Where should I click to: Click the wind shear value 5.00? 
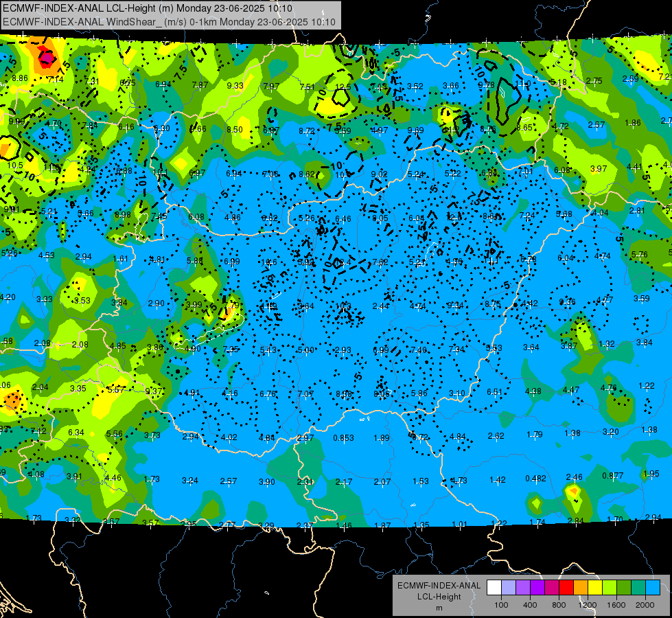click(x=305, y=350)
